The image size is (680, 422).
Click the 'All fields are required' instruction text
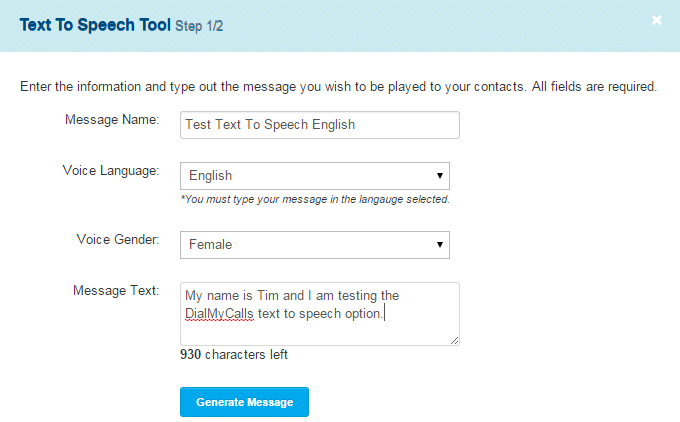coord(595,87)
